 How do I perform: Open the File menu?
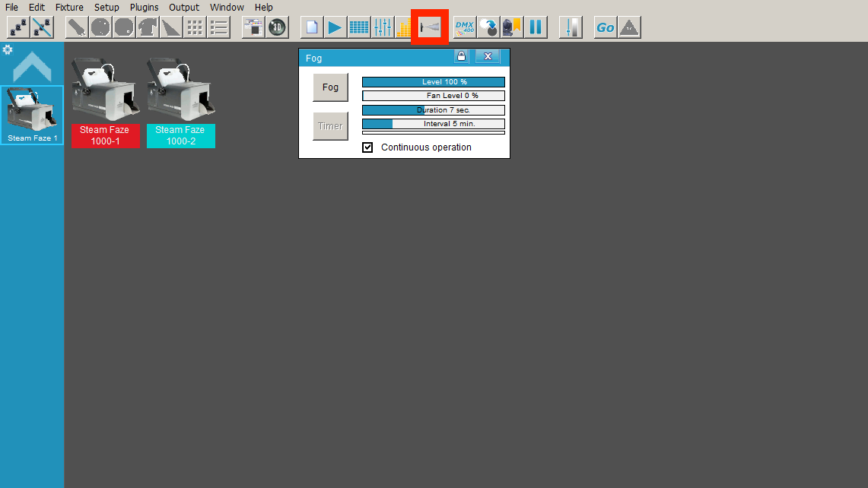point(11,7)
